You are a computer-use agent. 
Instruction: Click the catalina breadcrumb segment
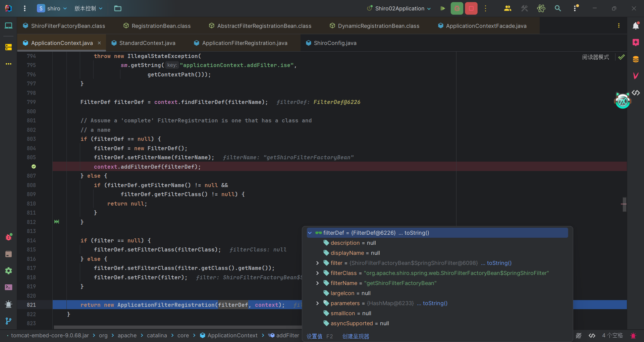coord(157,335)
